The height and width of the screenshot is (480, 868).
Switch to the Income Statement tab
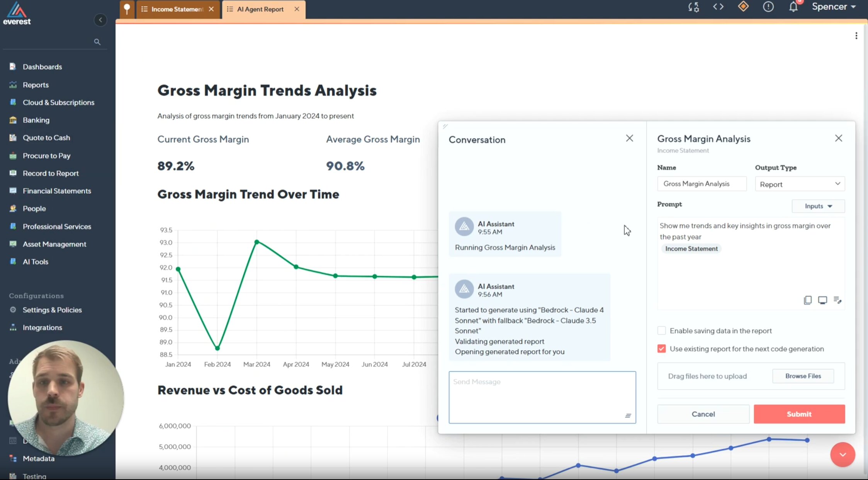pyautogui.click(x=177, y=9)
